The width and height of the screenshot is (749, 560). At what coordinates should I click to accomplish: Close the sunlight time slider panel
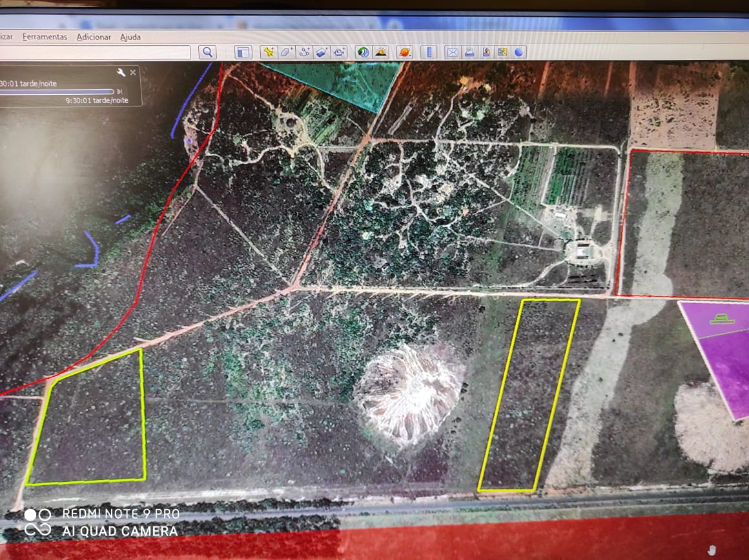[x=133, y=72]
